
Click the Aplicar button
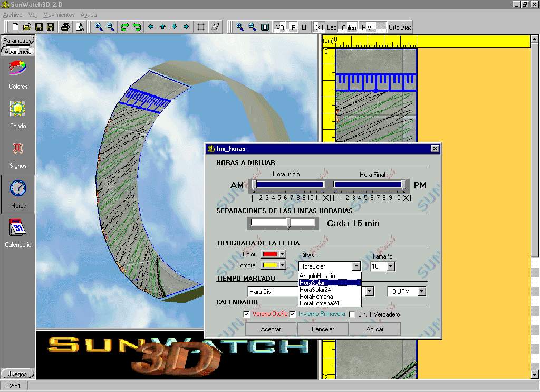[375, 329]
